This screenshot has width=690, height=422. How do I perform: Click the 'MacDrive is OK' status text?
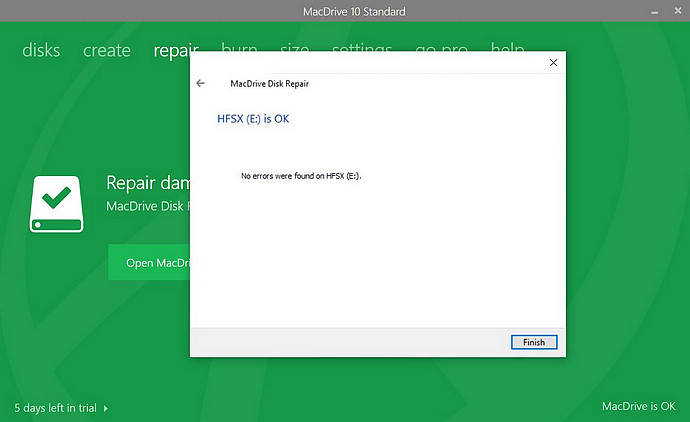(639, 407)
